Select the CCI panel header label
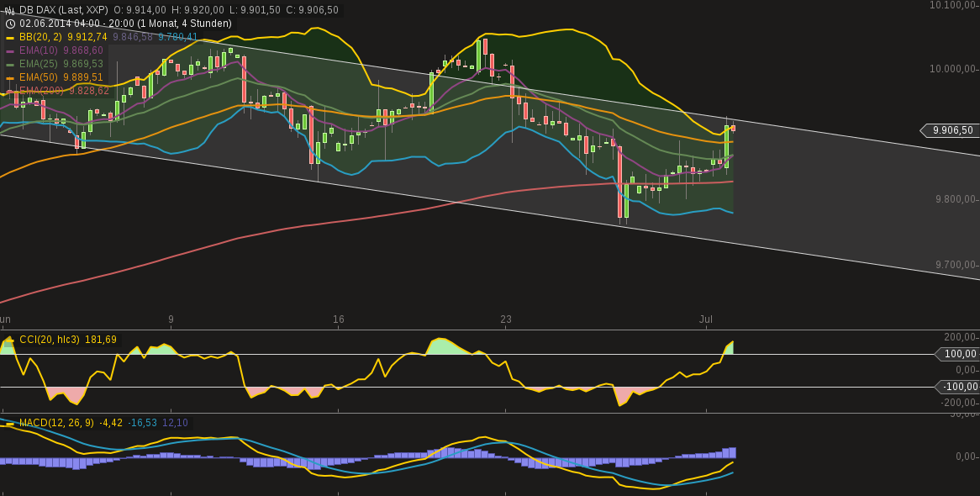This screenshot has height=496, width=980. [x=50, y=340]
